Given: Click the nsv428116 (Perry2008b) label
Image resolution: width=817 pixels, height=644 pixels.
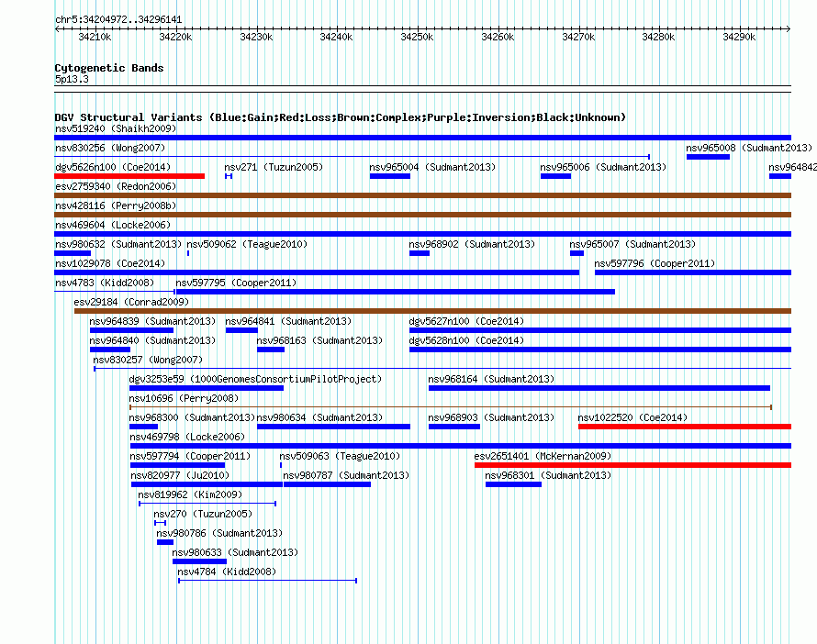Looking at the screenshot, I should pyautogui.click(x=116, y=205).
